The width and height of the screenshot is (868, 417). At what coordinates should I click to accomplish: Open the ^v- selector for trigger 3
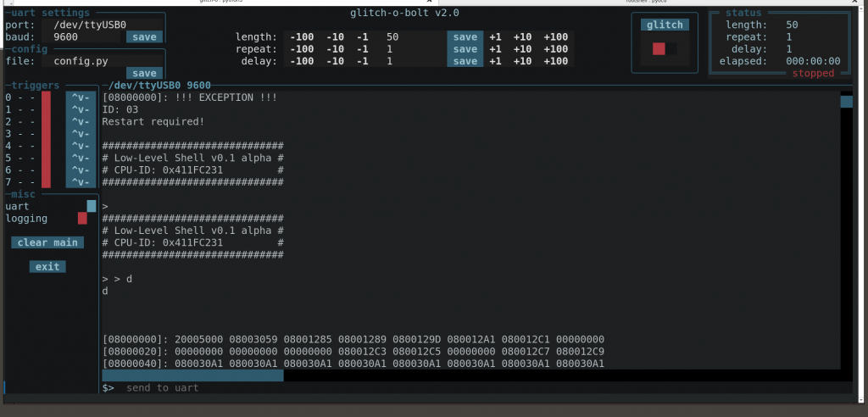(81, 134)
